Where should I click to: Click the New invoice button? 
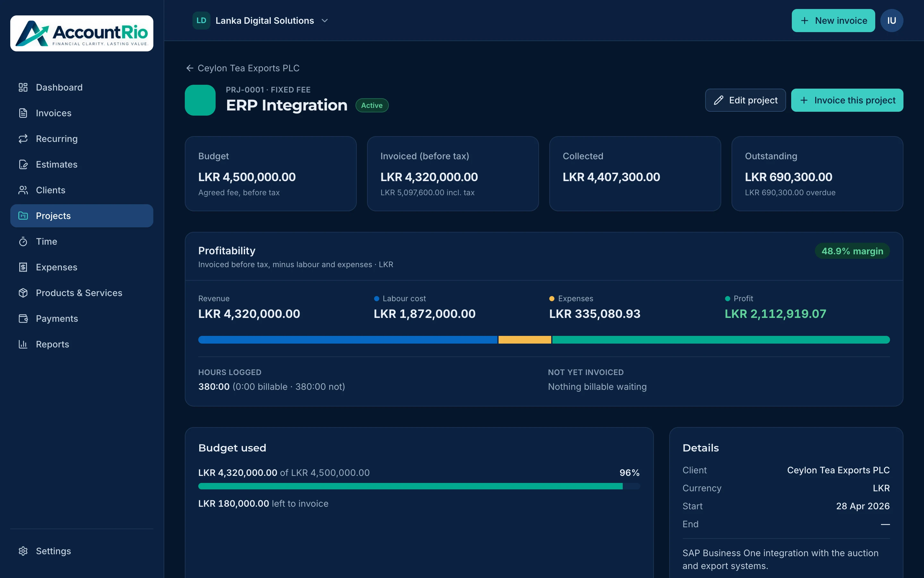click(x=833, y=21)
